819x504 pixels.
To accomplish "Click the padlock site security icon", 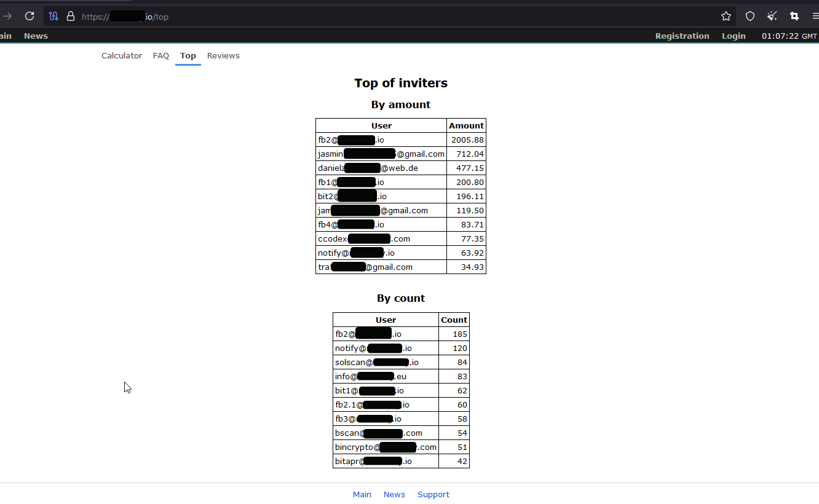I will (x=71, y=17).
